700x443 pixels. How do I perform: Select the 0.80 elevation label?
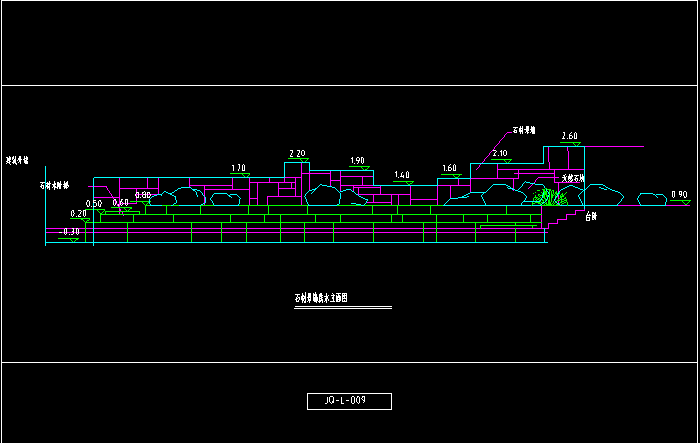coord(143,195)
